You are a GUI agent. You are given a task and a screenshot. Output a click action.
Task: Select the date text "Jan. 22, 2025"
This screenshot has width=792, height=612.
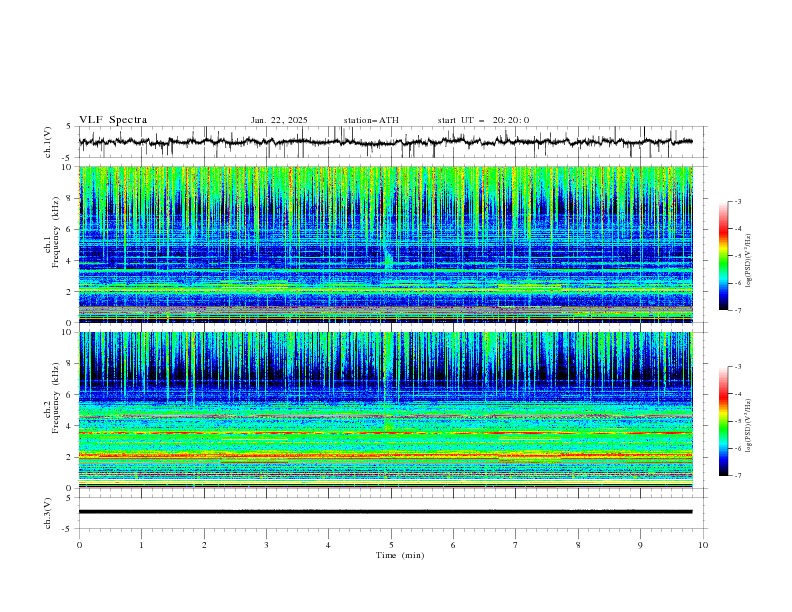[279, 120]
